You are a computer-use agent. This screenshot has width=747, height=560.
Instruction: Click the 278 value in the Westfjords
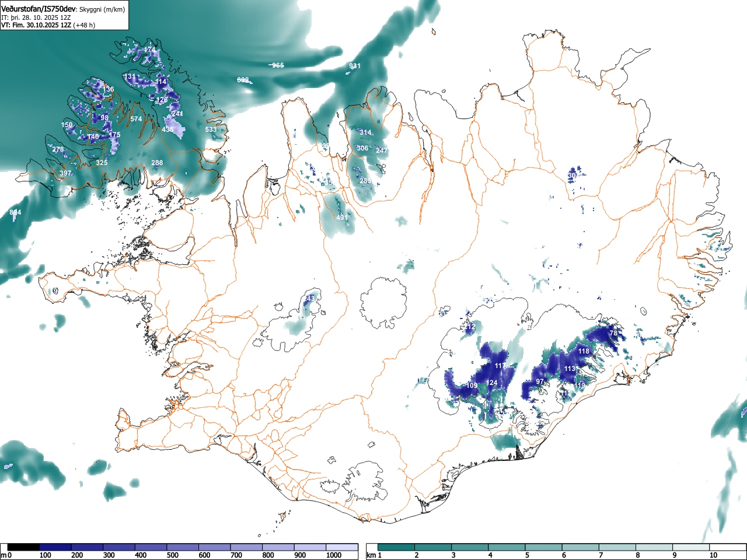(x=58, y=150)
